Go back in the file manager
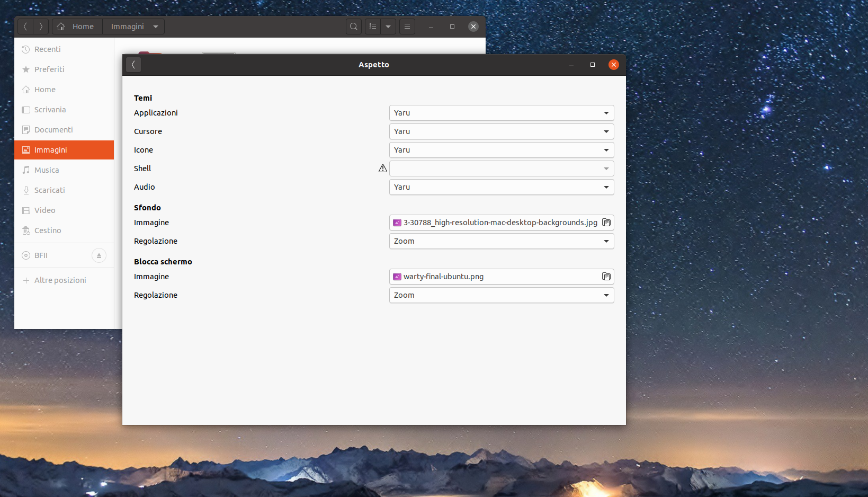The image size is (868, 497). (25, 26)
